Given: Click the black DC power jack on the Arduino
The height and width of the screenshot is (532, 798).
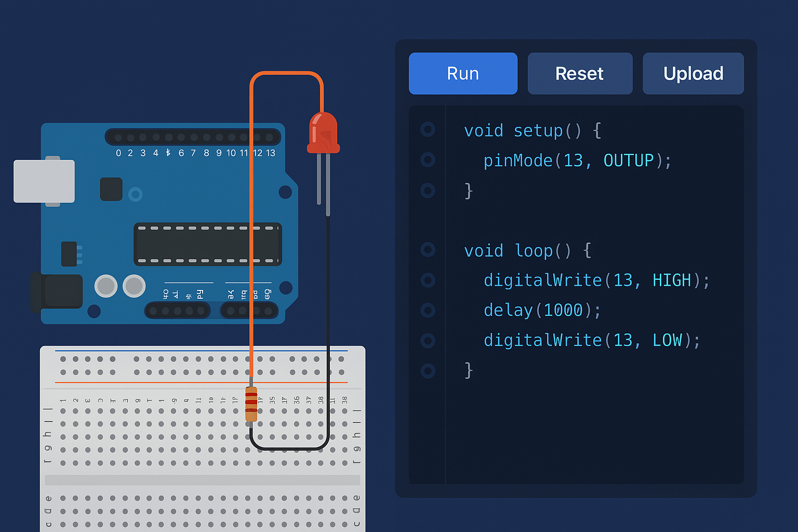Looking at the screenshot, I should (x=58, y=291).
